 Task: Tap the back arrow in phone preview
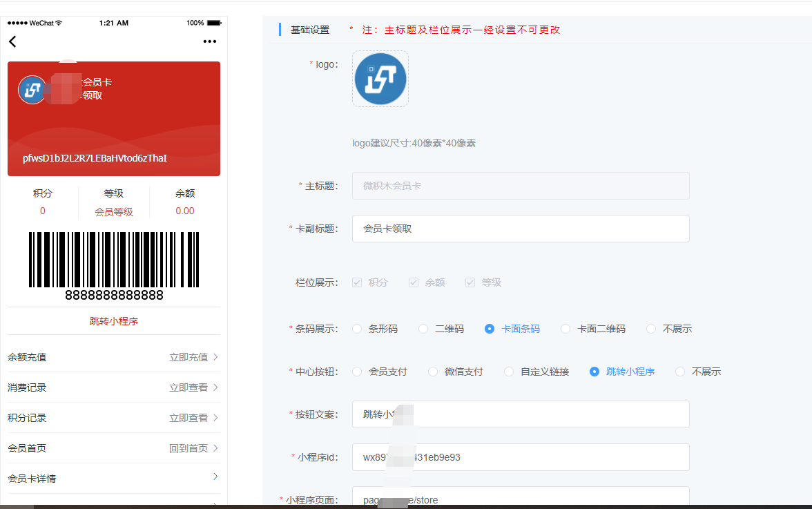(12, 41)
